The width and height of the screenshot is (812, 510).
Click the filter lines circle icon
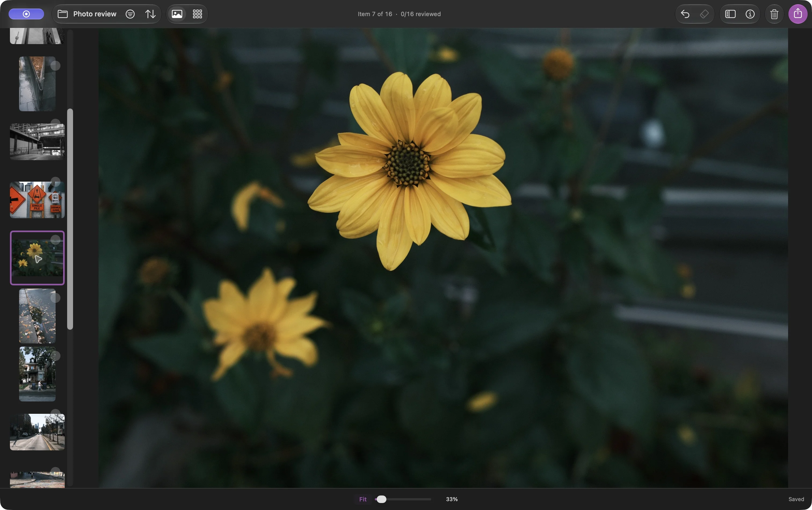(x=130, y=14)
